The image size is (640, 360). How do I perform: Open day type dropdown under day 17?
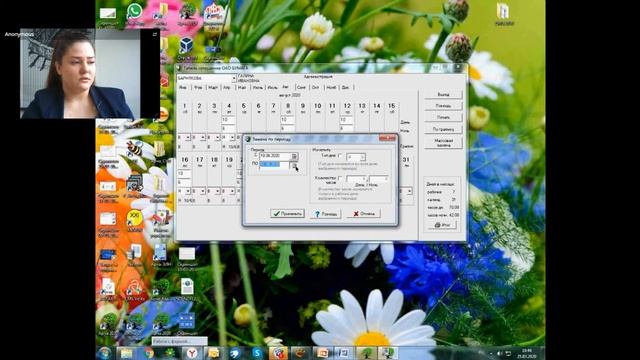click(x=203, y=191)
